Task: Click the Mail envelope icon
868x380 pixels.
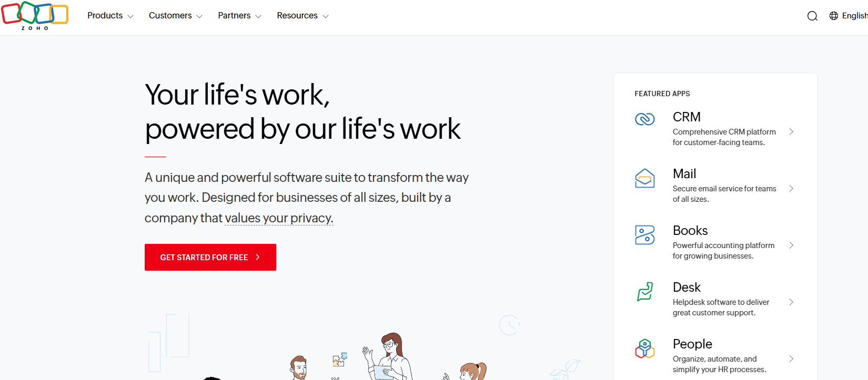Action: (645, 178)
